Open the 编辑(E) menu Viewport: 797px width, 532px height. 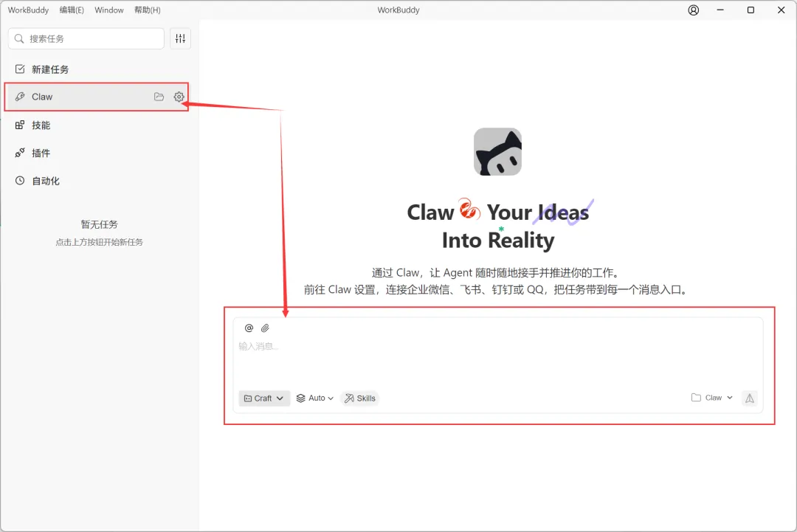72,10
